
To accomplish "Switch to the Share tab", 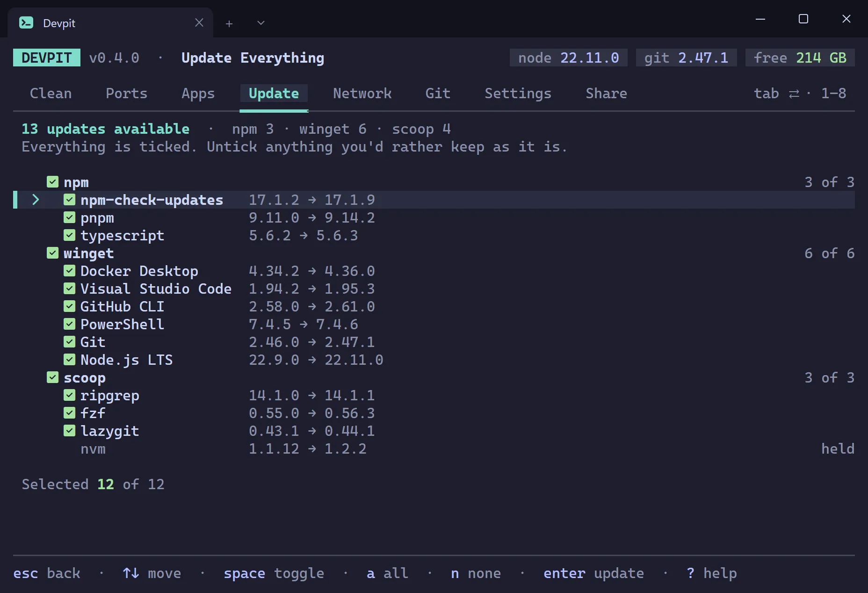I will (x=607, y=94).
